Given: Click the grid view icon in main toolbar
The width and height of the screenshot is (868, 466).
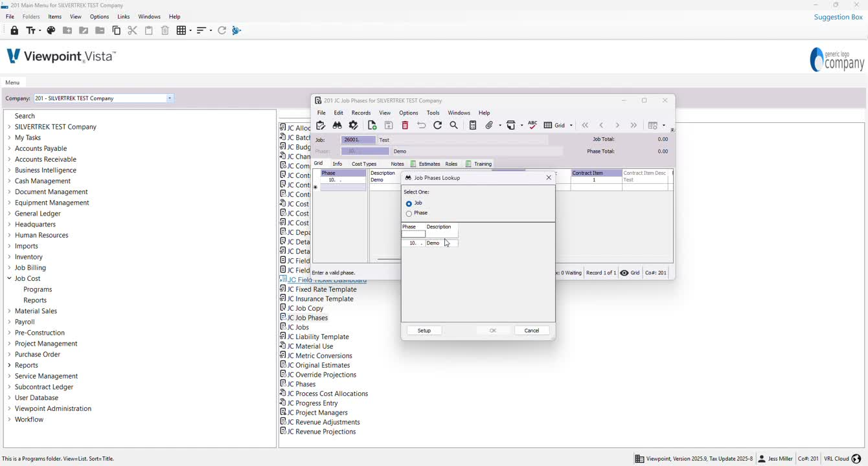Looking at the screenshot, I should (x=181, y=30).
